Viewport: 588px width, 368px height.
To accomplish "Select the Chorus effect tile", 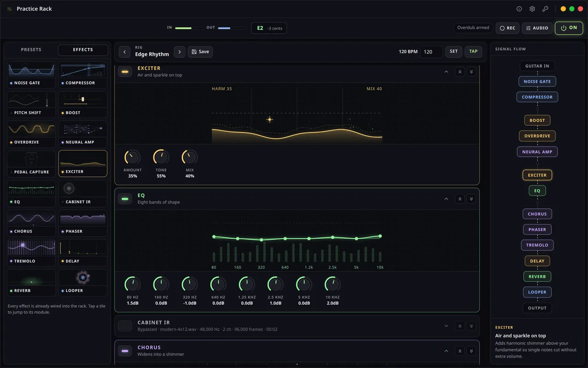I will point(31,223).
